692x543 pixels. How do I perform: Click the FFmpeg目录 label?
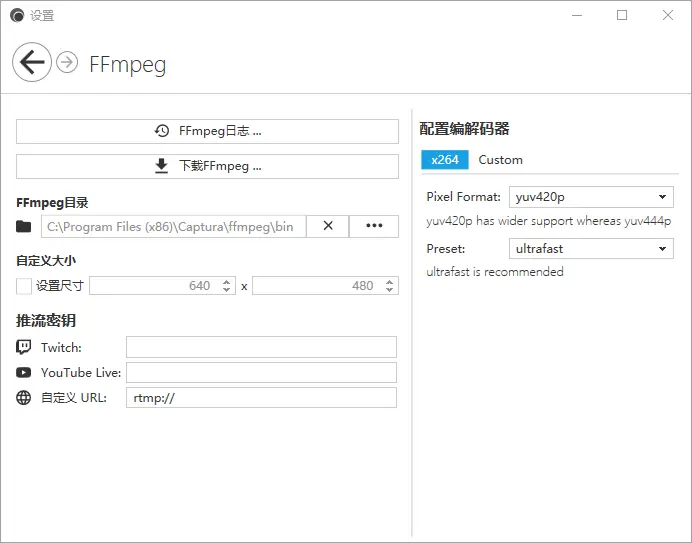point(52,203)
